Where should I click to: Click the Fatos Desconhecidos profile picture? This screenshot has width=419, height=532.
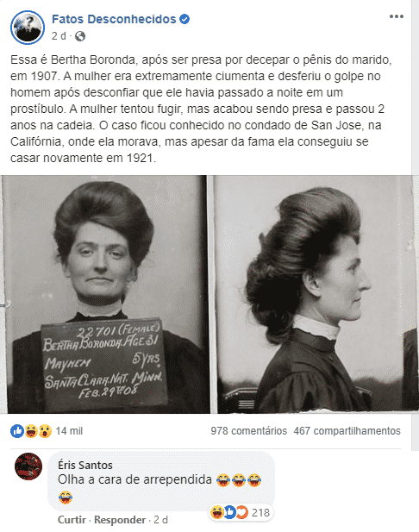tap(28, 28)
